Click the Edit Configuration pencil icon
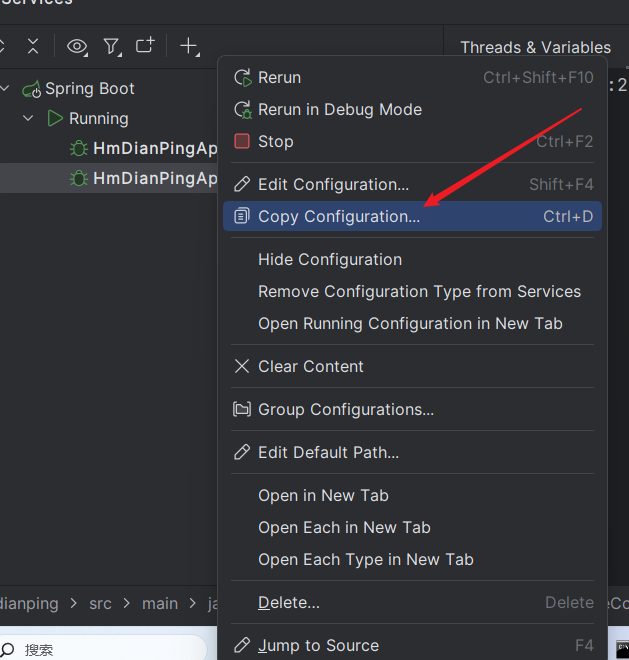This screenshot has height=660, width=629. [x=242, y=184]
